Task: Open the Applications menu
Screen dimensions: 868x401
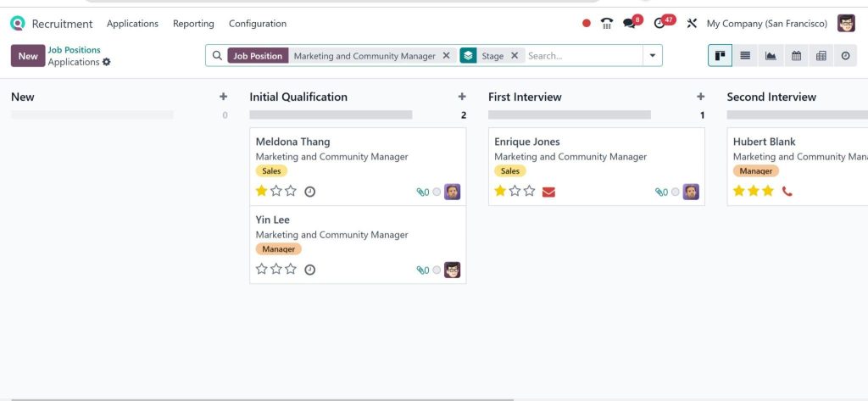Action: pos(132,23)
